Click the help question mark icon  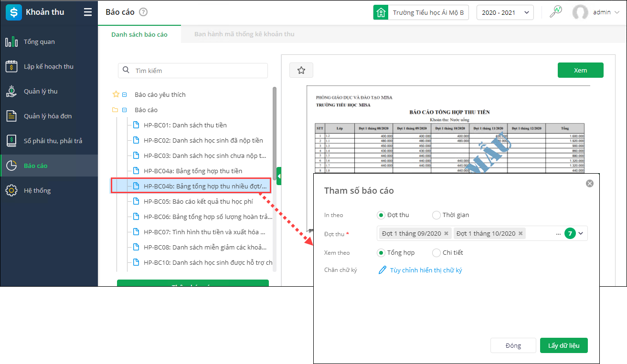(x=143, y=12)
